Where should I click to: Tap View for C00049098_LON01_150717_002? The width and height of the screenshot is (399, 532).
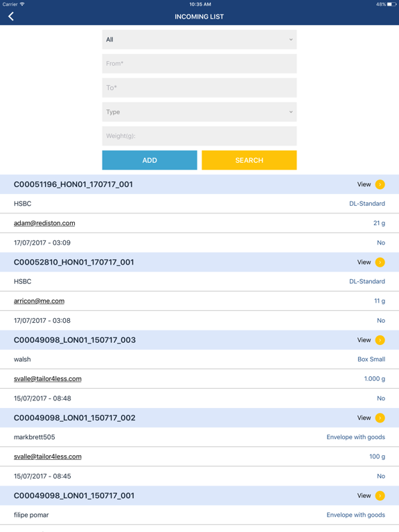point(364,418)
